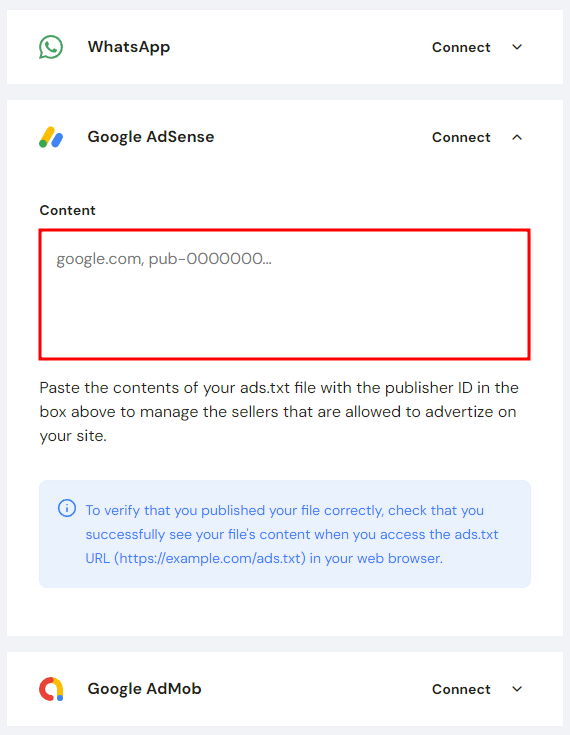This screenshot has width=570, height=735.
Task: Click the https://example.com/ads.txt URL text
Action: coord(210,558)
